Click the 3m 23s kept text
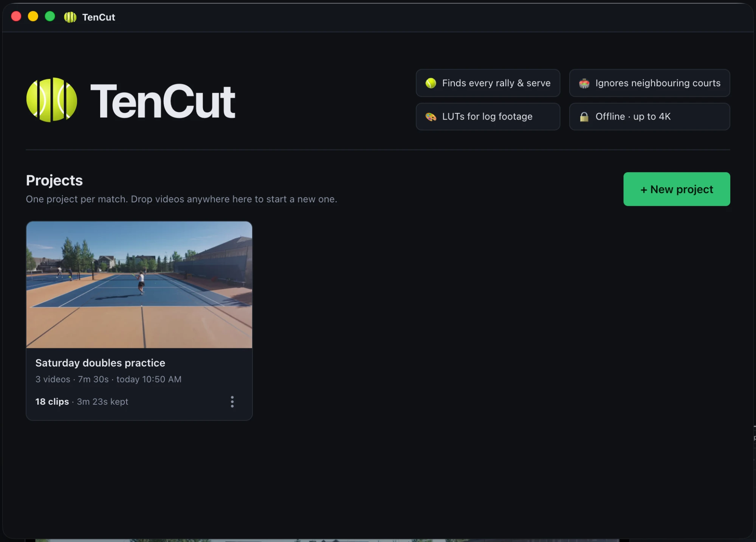This screenshot has height=542, width=756. (103, 402)
